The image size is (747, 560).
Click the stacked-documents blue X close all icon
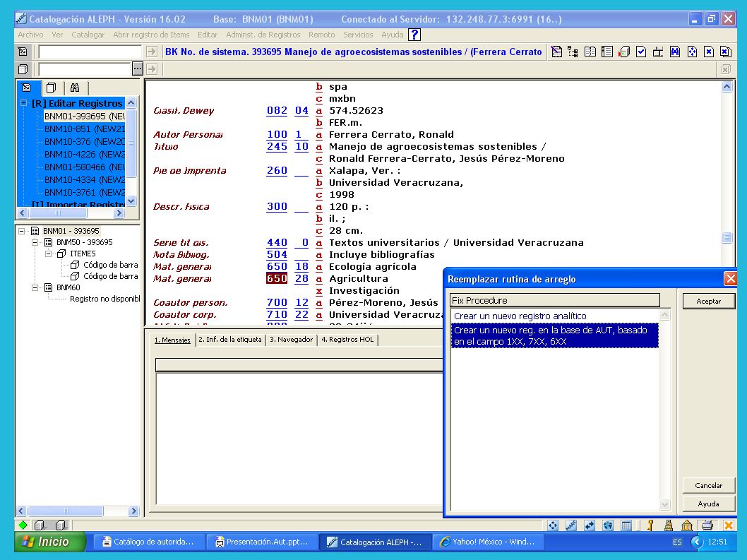(x=726, y=52)
